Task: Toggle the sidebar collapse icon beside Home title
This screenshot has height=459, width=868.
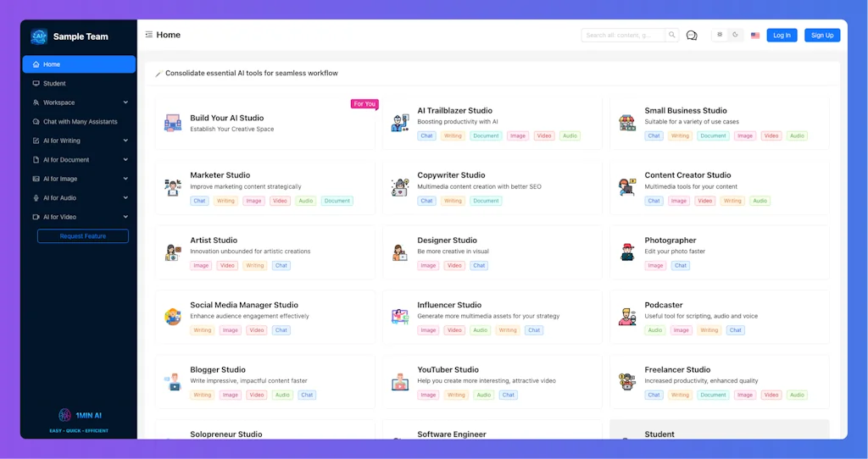Action: pos(149,34)
